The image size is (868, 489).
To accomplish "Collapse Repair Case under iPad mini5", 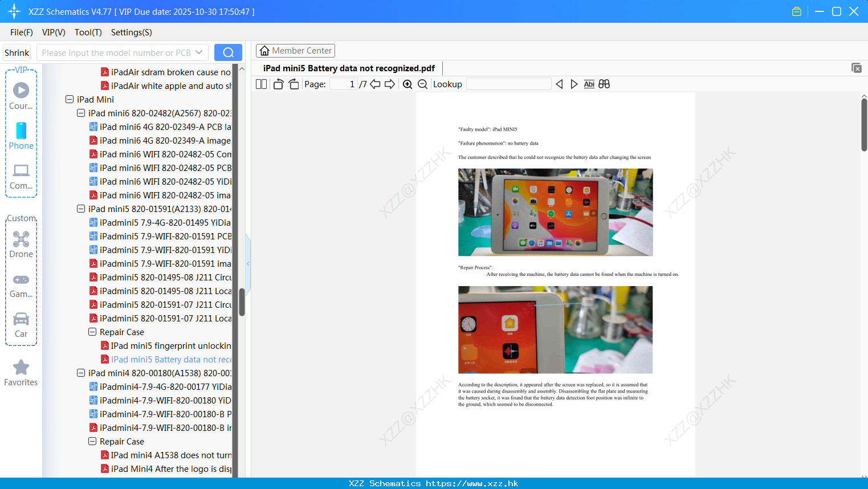I will [92, 332].
